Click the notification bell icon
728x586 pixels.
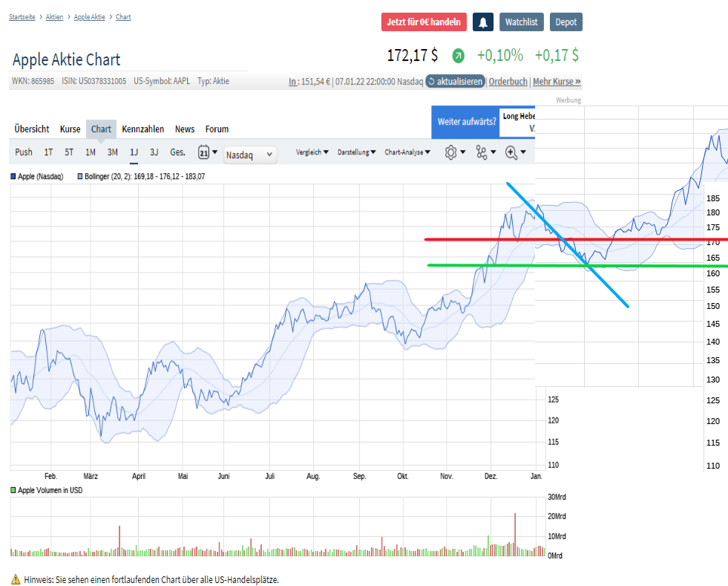[483, 22]
